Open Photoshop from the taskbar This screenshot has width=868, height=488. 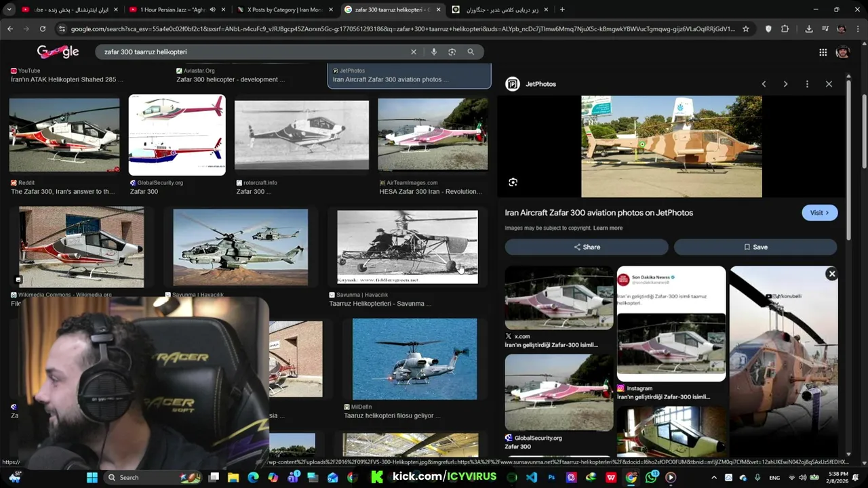551,477
